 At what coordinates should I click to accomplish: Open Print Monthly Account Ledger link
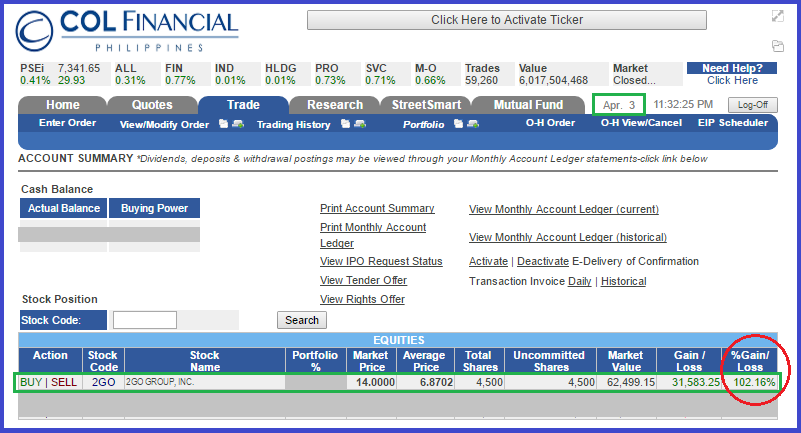(x=373, y=235)
